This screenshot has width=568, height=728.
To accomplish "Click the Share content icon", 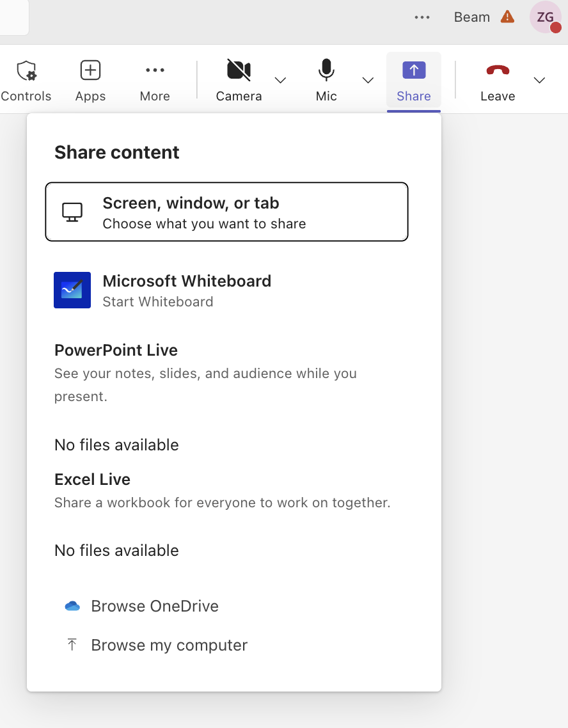I will tap(413, 70).
